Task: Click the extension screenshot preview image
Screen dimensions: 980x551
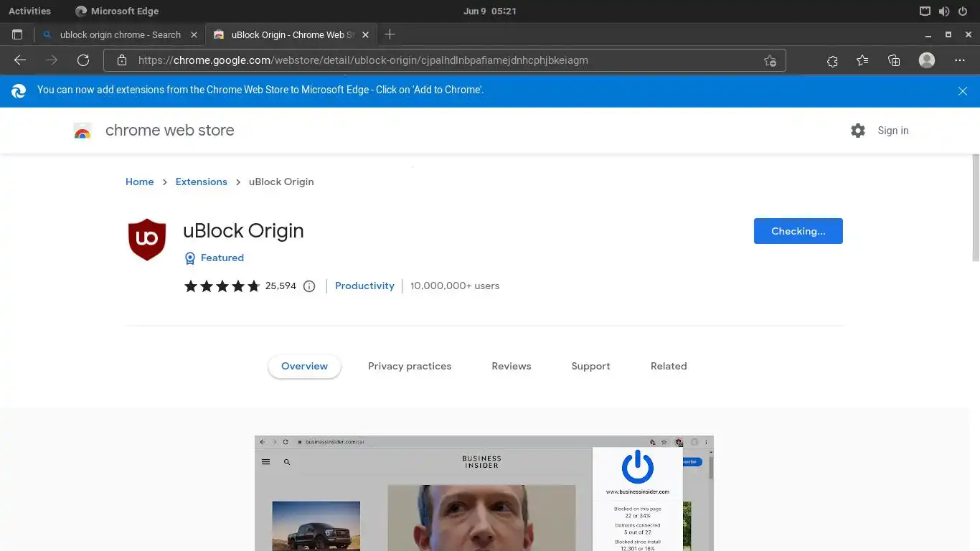Action: [484, 494]
